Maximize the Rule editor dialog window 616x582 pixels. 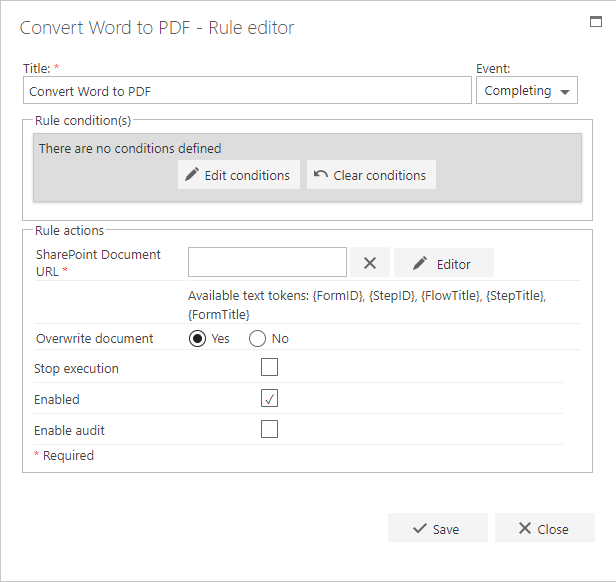coord(596,22)
